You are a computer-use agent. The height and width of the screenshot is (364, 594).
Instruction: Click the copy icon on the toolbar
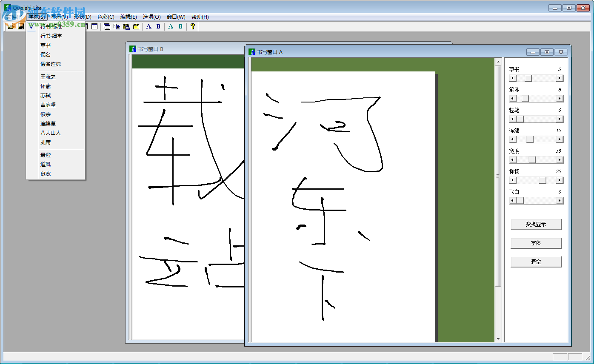pyautogui.click(x=116, y=26)
